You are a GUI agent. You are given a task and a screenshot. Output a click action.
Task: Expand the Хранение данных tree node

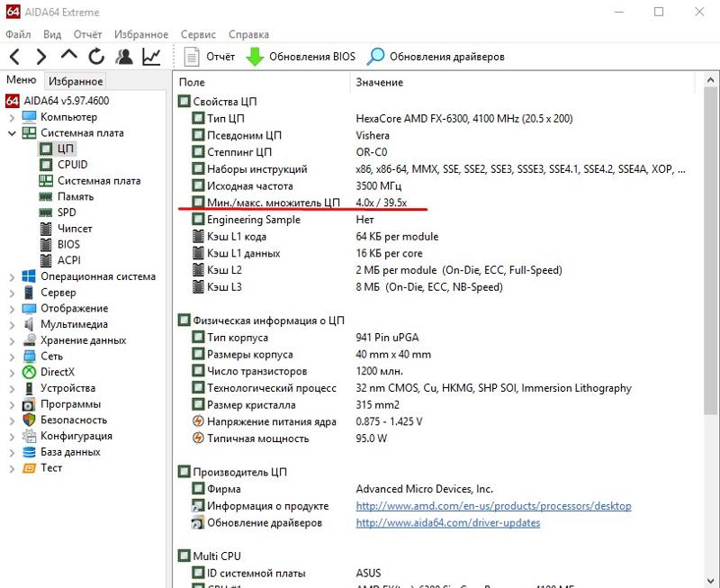coord(12,341)
